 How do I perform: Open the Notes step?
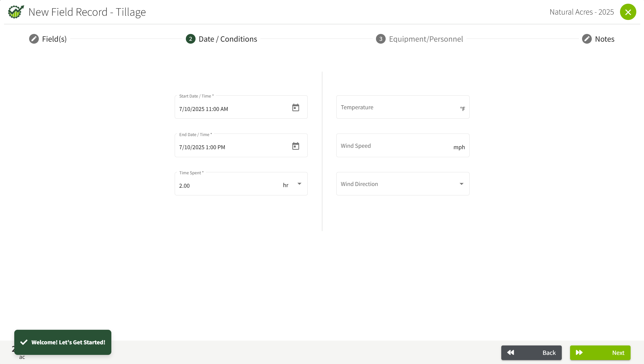pos(598,39)
